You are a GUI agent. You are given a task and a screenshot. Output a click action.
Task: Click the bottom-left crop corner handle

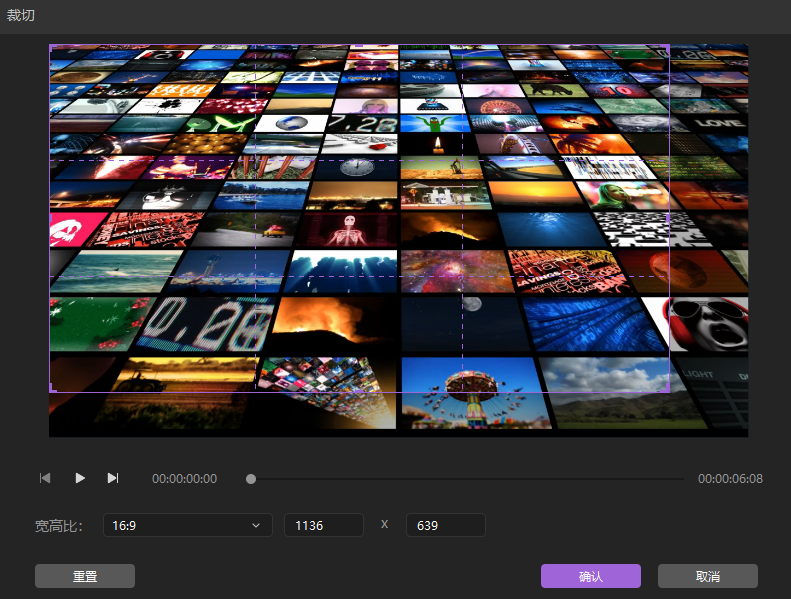click(x=51, y=390)
